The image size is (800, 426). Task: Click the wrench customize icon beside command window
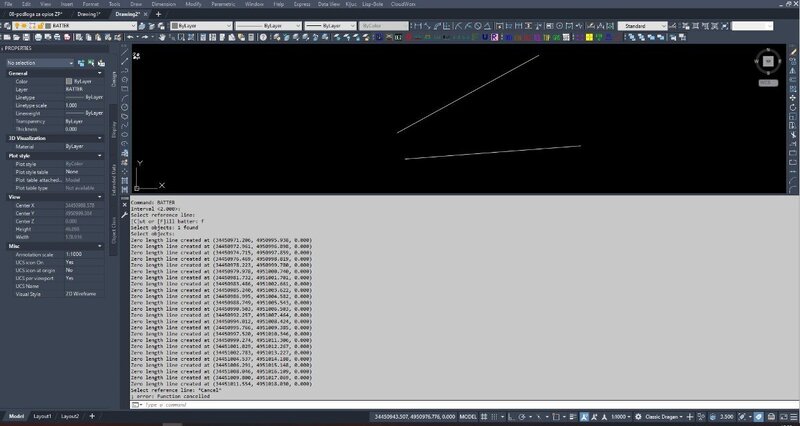[125, 215]
